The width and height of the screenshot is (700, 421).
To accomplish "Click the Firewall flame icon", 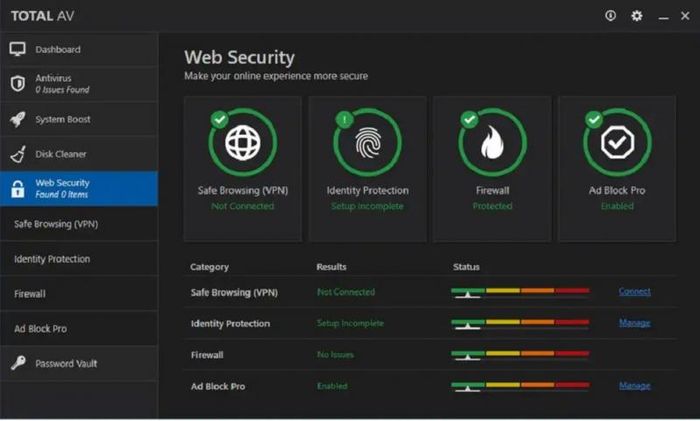I will (492, 142).
